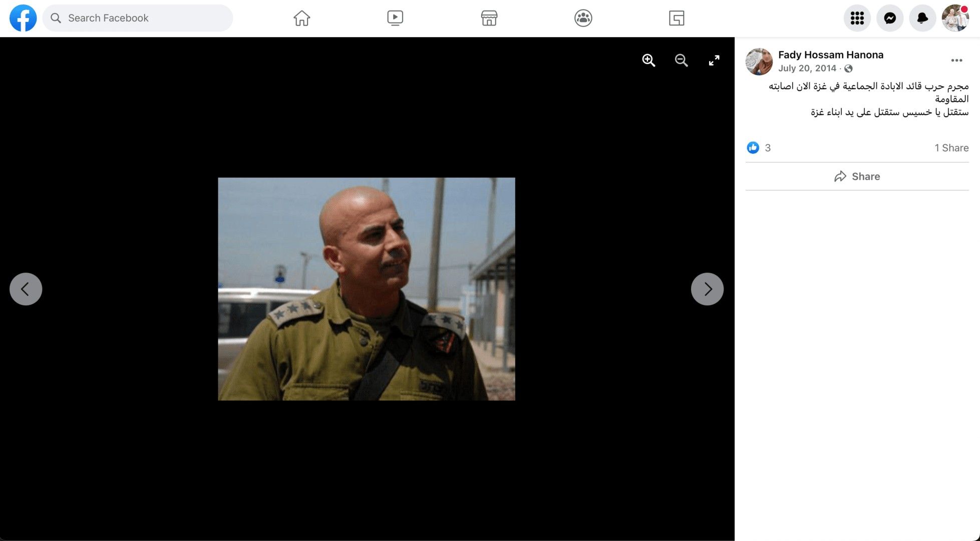Click the public audience globe icon
This screenshot has width=980, height=541.
pos(848,69)
